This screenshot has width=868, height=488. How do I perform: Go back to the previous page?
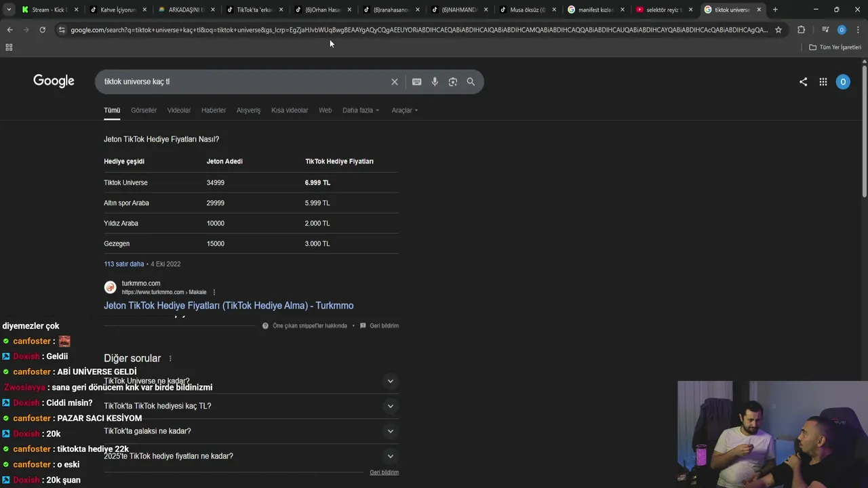click(9, 30)
